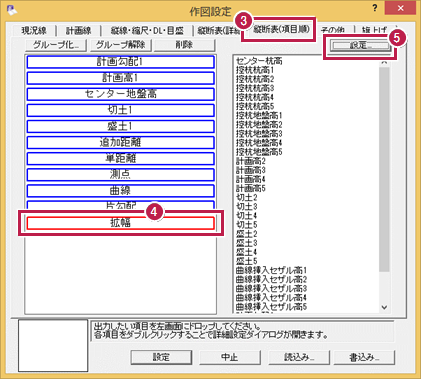The height and width of the screenshot is (379, 421).
Task: Select 控杭杭高1 in the list
Action: click(255, 70)
